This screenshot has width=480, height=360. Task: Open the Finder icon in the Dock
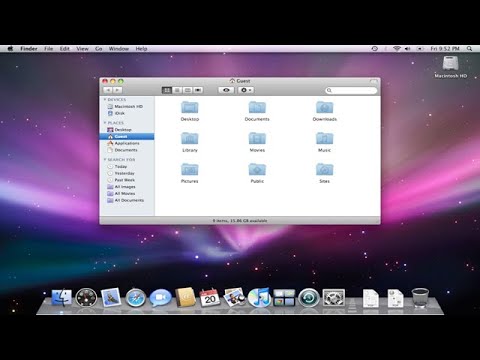coord(62,297)
